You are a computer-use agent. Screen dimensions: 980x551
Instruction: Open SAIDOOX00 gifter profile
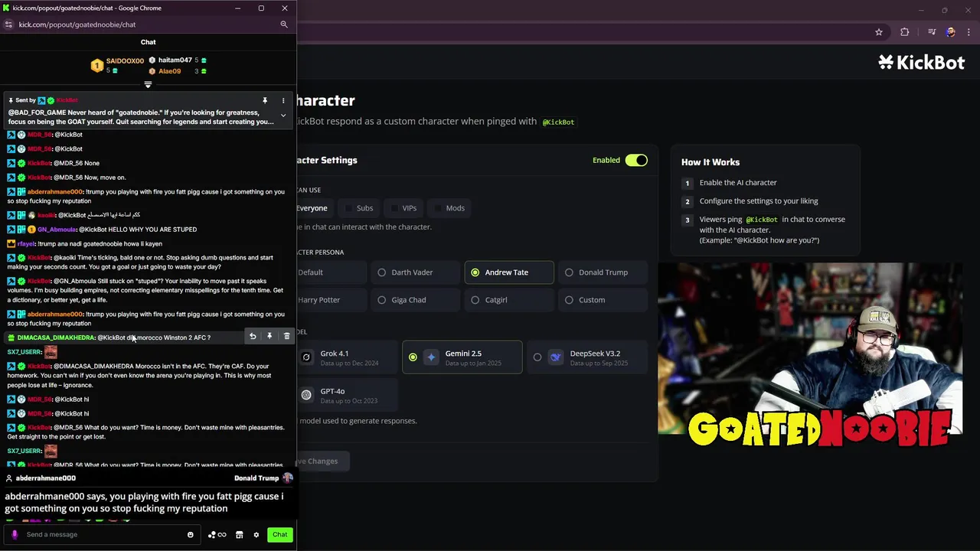[125, 60]
